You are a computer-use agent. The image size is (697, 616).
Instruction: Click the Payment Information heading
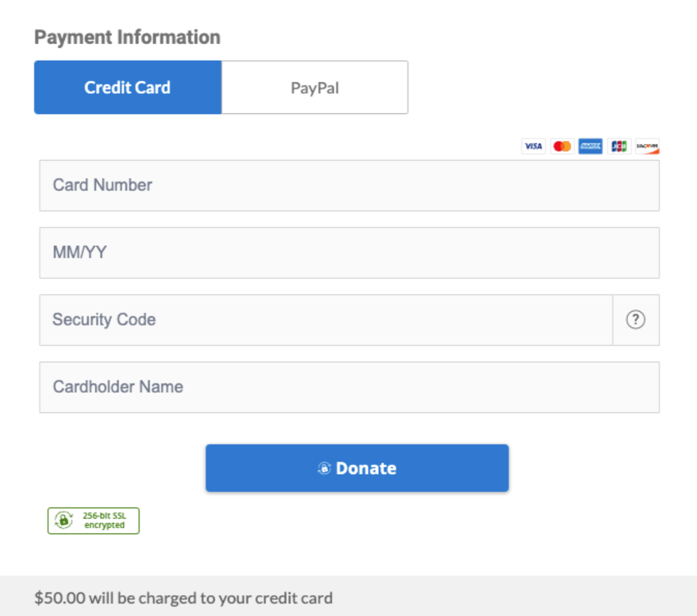pos(127,37)
